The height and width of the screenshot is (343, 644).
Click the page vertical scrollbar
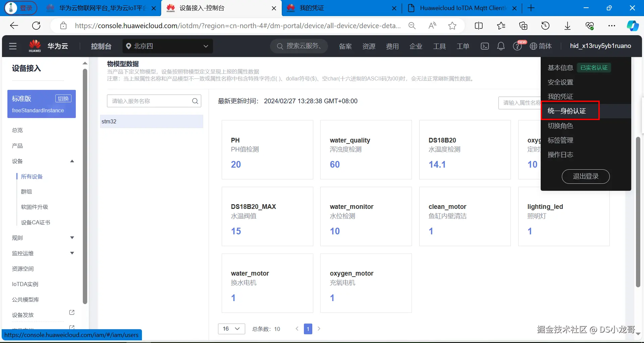638,212
